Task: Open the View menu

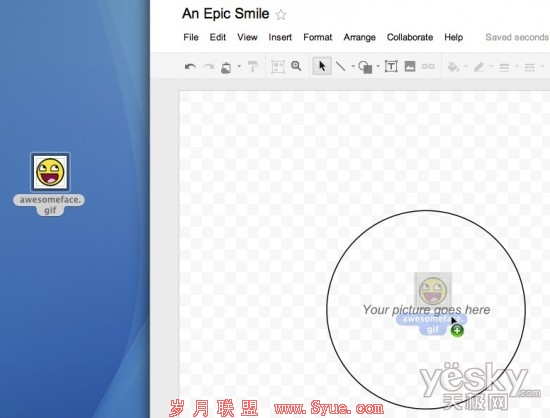Action: pos(247,37)
